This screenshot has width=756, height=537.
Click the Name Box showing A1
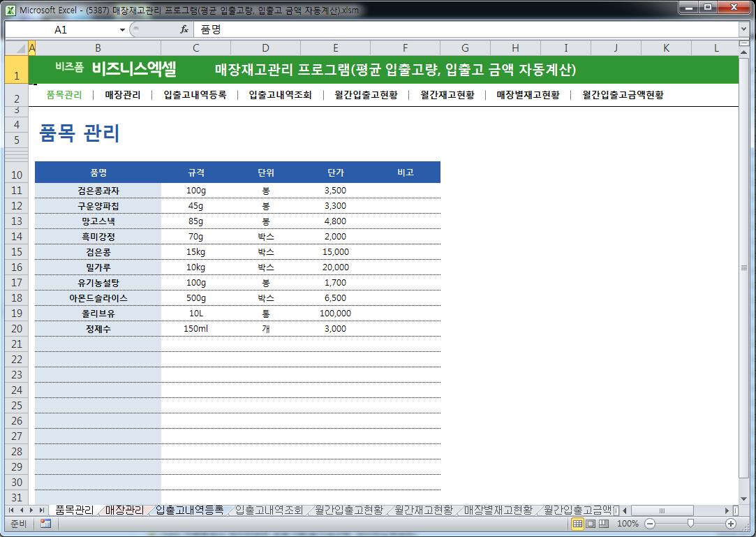(61, 30)
